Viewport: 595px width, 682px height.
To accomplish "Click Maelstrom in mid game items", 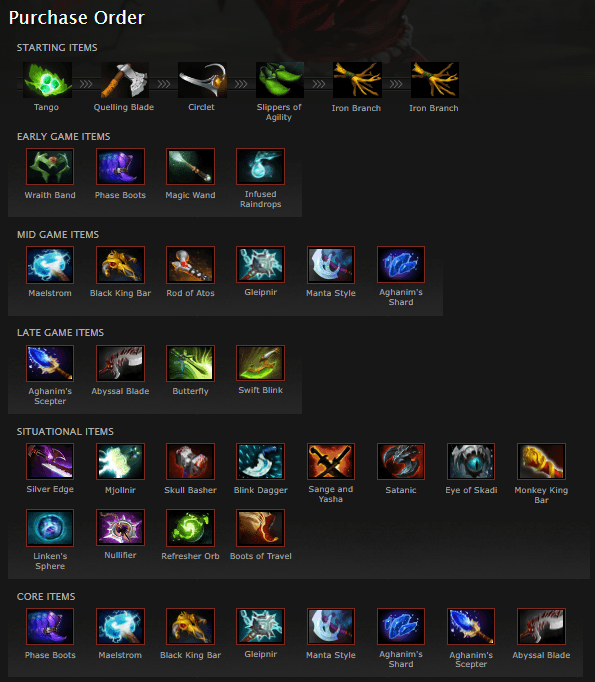I will click(x=50, y=264).
